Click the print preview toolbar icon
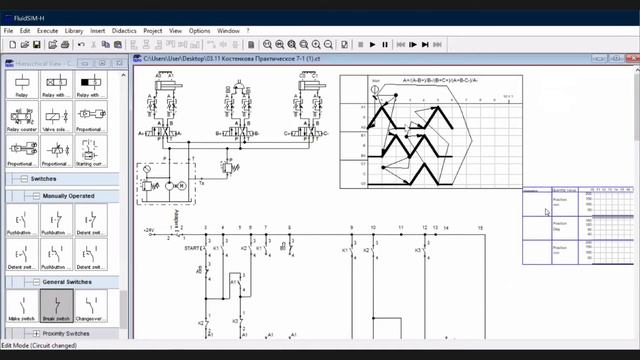The width and height of the screenshot is (640, 360). [x=52, y=44]
